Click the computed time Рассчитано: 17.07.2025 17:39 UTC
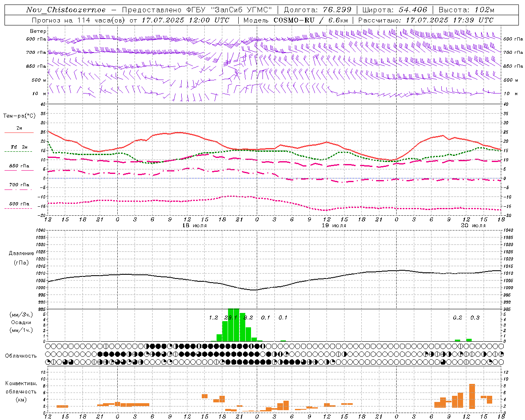The image size is (525, 420). pyautogui.click(x=426, y=20)
